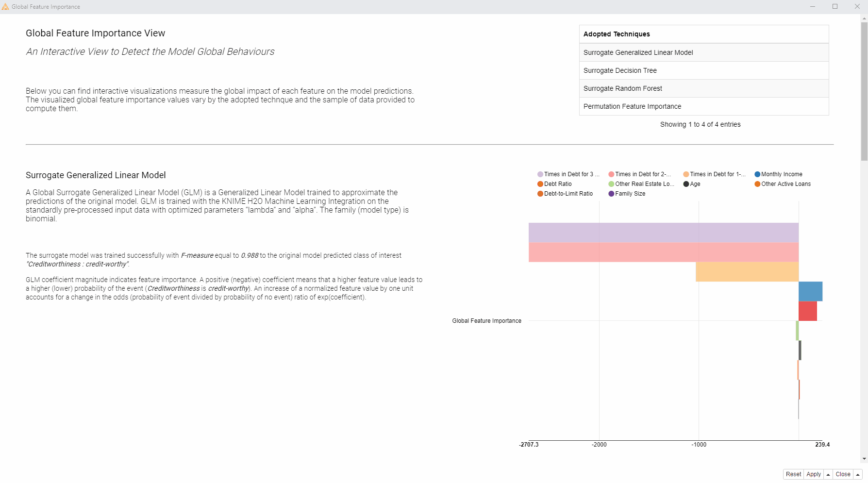Viewport: 868px width, 483px height.
Task: Click the scrollbar down arrow
Action: [x=864, y=458]
